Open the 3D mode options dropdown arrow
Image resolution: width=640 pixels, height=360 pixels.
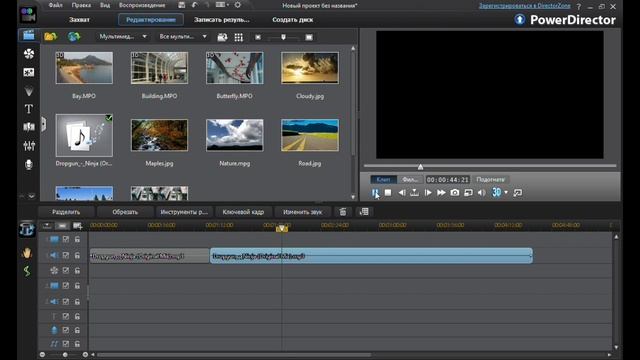coord(506,193)
